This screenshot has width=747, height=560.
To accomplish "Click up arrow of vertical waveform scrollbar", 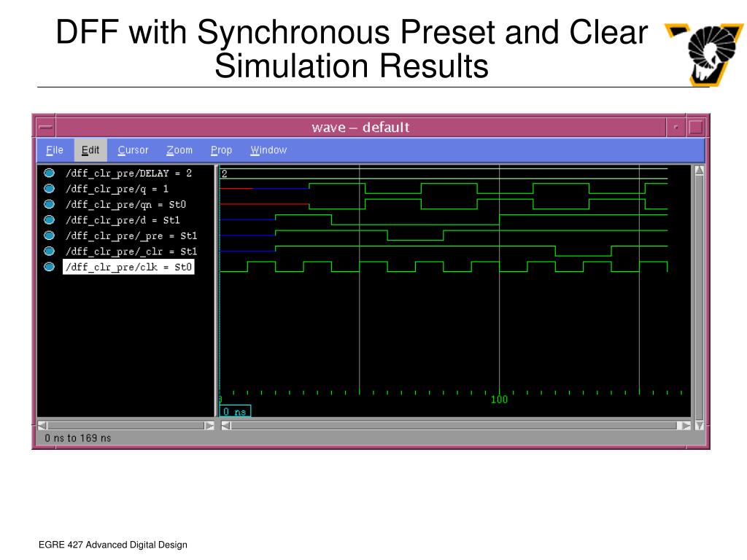I will 699,170.
